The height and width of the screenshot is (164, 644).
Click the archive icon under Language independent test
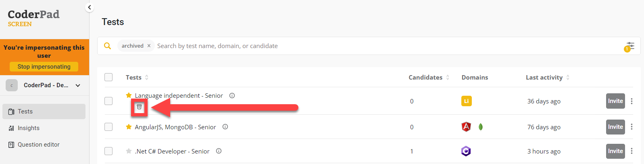tap(139, 107)
